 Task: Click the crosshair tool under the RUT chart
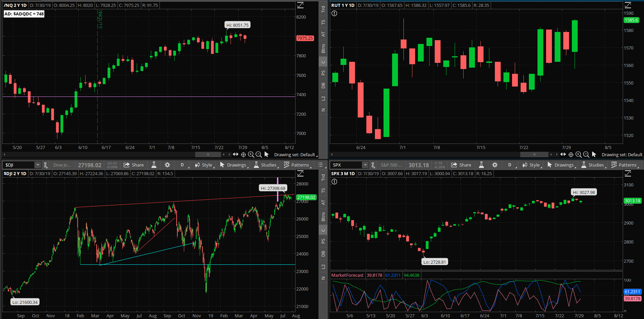[571, 155]
